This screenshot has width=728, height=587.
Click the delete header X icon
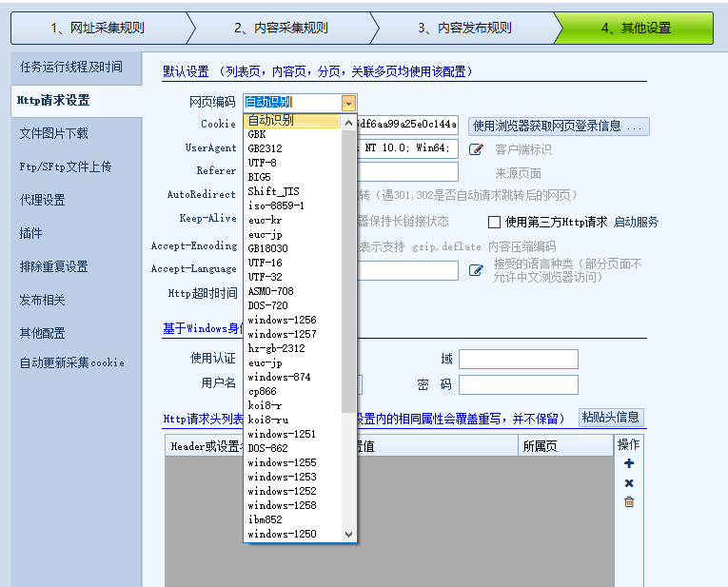[629, 483]
